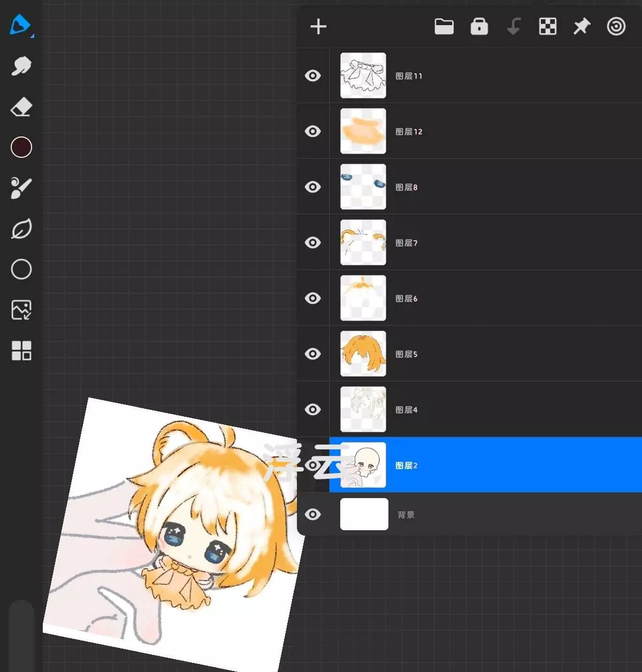Click the 图层7 layer name
This screenshot has height=672, width=642.
406,243
